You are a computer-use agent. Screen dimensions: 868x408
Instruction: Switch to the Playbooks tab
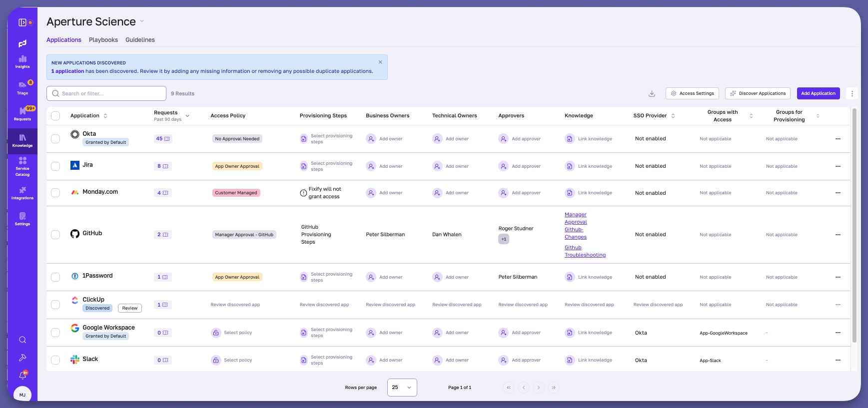click(103, 40)
